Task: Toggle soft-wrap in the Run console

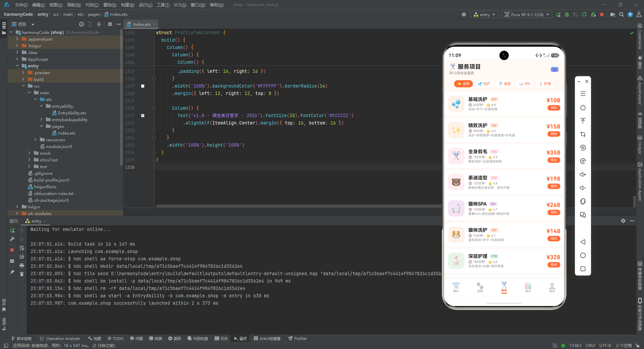Action: [22, 248]
